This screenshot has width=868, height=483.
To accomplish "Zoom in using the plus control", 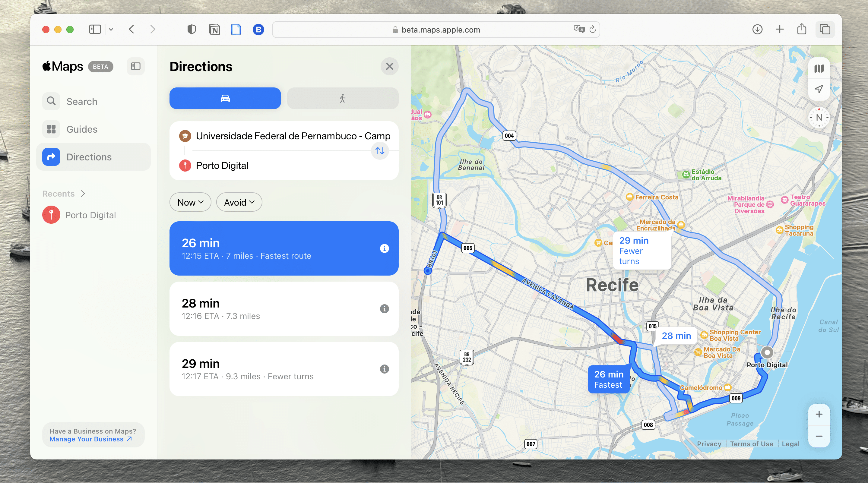I will (x=819, y=414).
